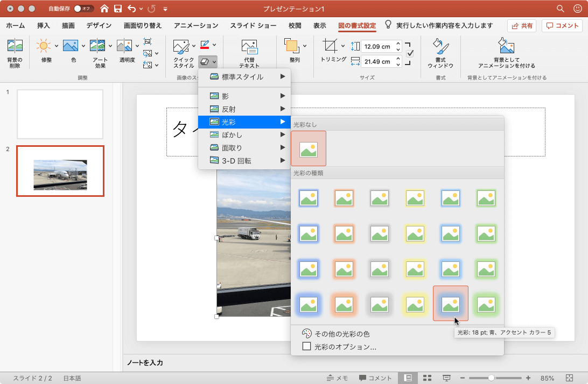The height and width of the screenshot is (384, 588).
Task: Click the Comments (コメント) button at top right
Action: (562, 26)
